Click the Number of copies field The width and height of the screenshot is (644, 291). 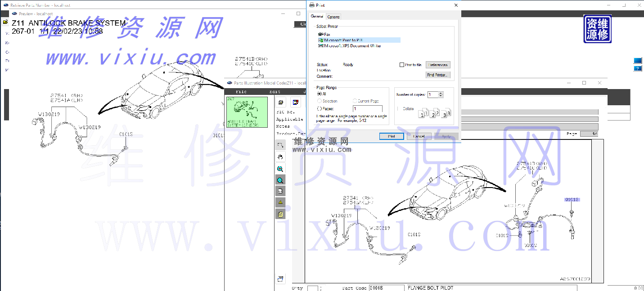click(433, 94)
